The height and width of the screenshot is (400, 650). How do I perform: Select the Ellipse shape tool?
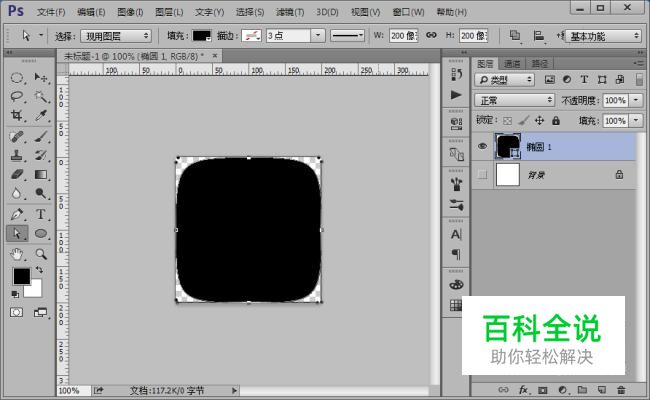coord(41,233)
